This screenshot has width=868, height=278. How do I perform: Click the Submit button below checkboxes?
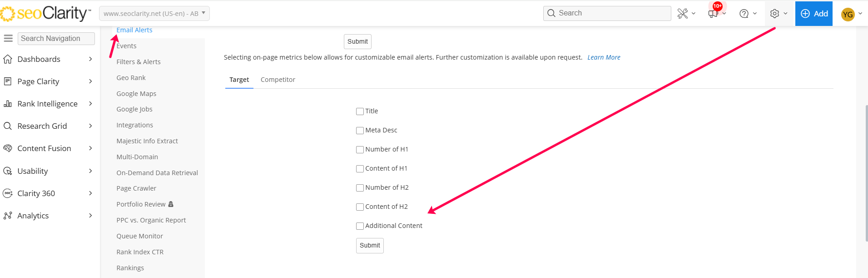pyautogui.click(x=370, y=246)
